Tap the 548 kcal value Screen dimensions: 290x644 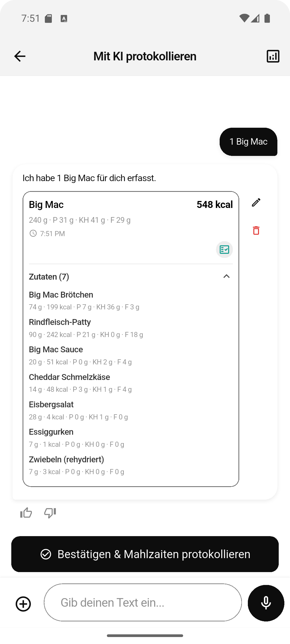click(x=215, y=204)
